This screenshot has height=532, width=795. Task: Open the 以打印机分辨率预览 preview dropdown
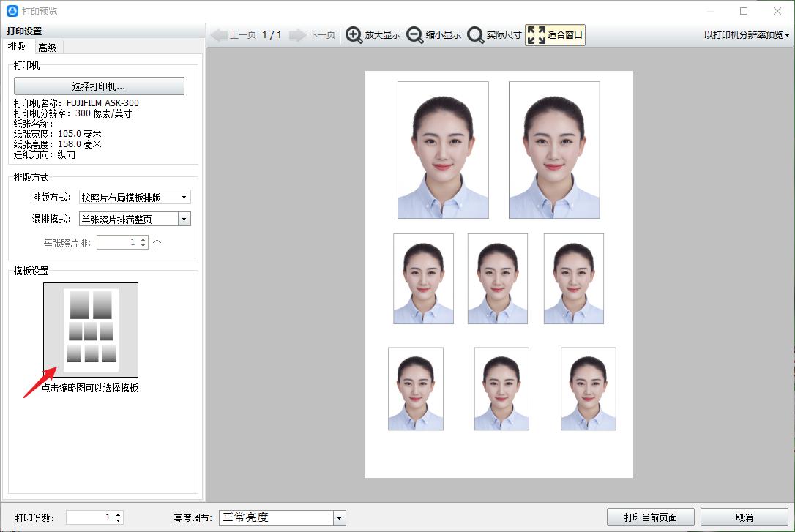pos(747,35)
